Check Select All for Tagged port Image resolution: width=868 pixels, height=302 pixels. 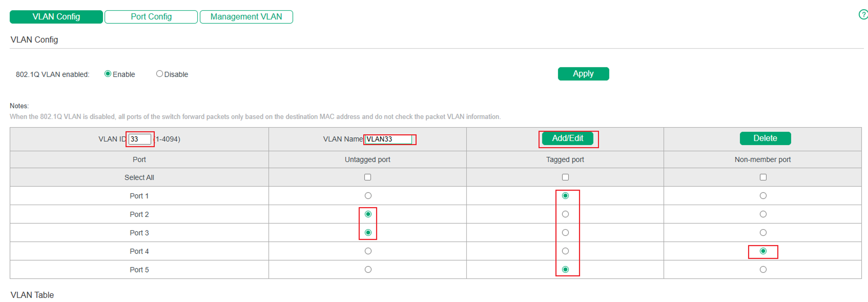pyautogui.click(x=566, y=177)
